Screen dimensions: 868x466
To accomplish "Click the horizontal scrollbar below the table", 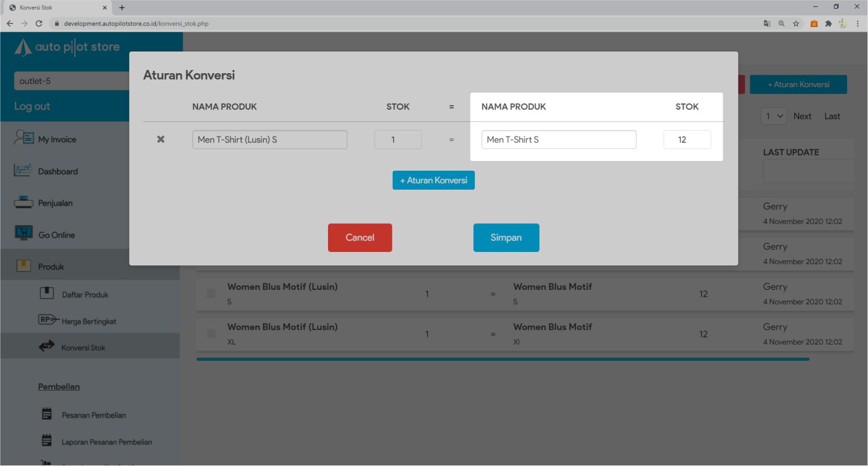I will [503, 359].
